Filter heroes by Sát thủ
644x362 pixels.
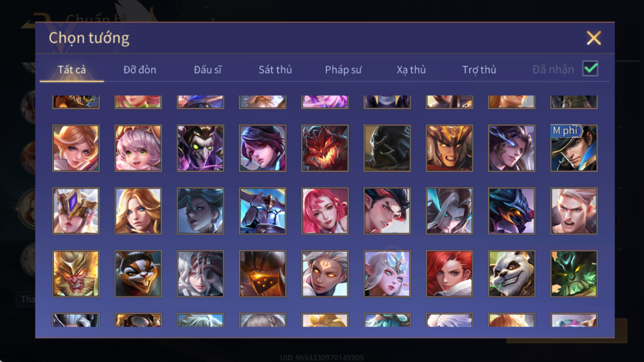pyautogui.click(x=275, y=70)
